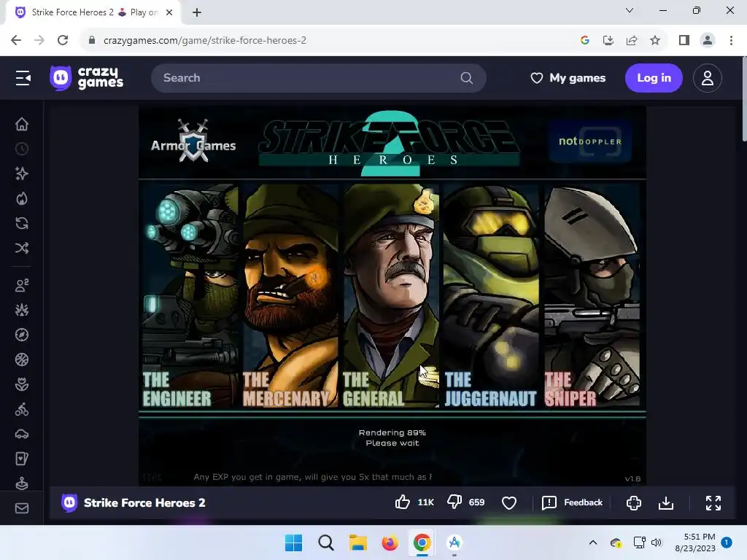Screen dimensions: 747x560
Task: Select the Strike Force Heroes 2 tab
Action: [x=93, y=12]
